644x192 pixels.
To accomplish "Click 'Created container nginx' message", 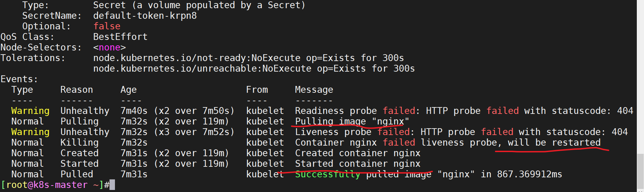I will (x=358, y=153).
